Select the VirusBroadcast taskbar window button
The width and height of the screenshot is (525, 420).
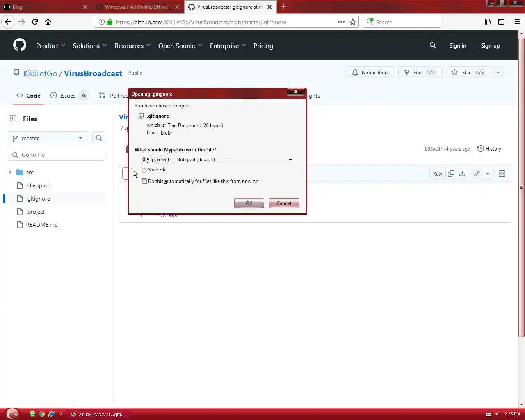[x=99, y=414]
